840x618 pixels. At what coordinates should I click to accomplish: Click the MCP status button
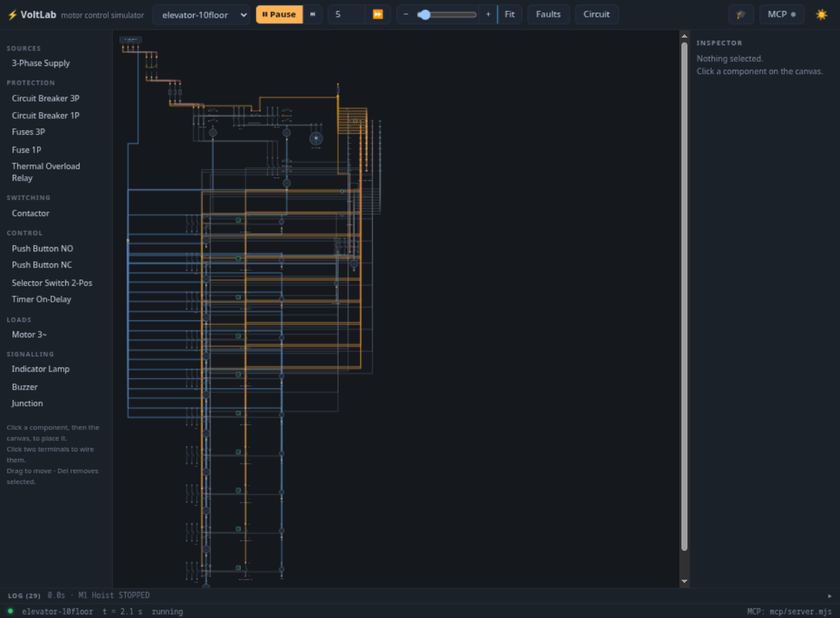tap(782, 15)
